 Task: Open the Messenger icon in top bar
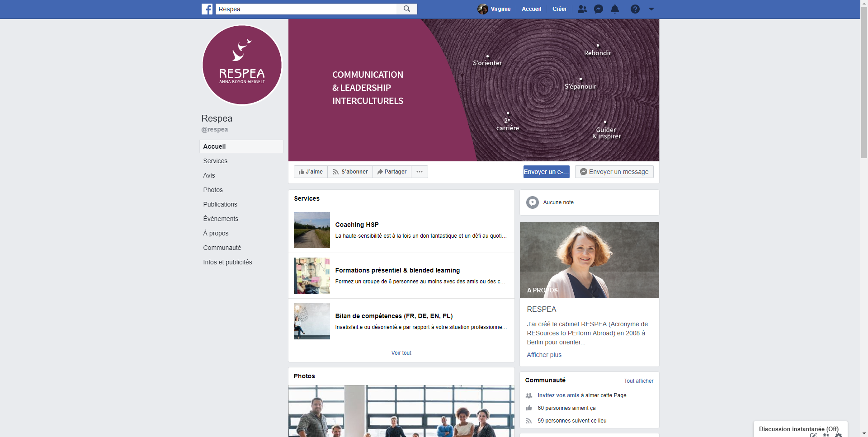[x=599, y=9]
